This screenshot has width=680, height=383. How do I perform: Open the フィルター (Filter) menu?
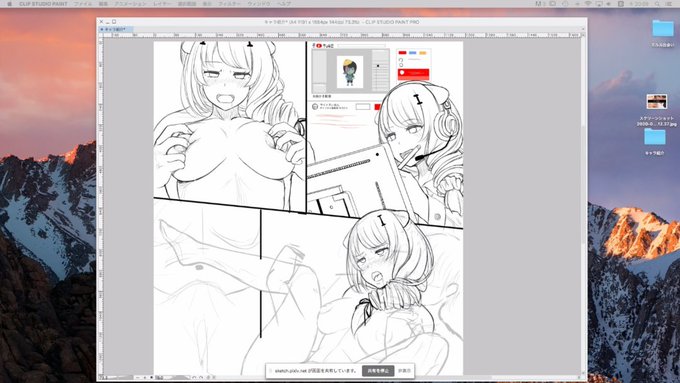tap(229, 3)
